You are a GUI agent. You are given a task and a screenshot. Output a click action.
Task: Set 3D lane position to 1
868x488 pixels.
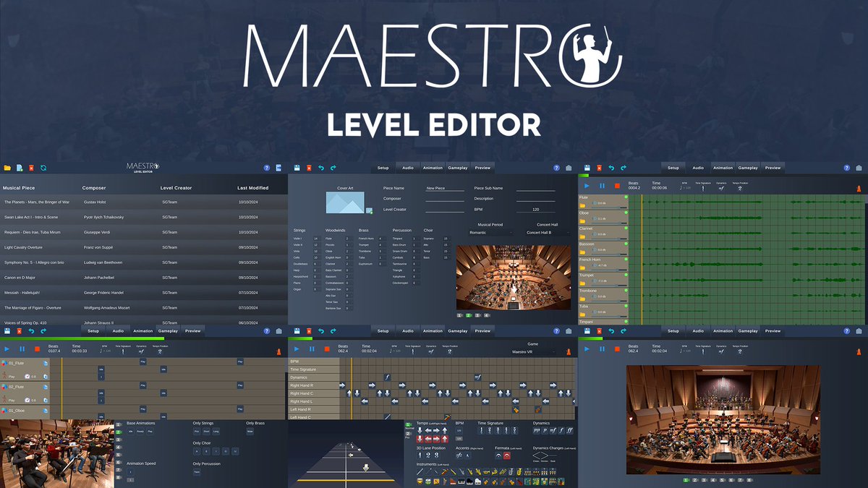coord(420,455)
